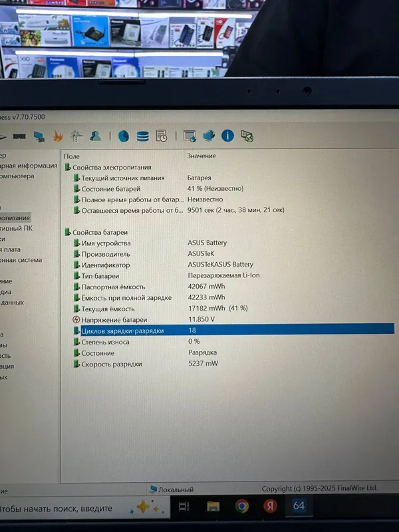This screenshot has height=532, width=399.
Task: Click the window with globe toolbar icon
Action: click(x=190, y=136)
